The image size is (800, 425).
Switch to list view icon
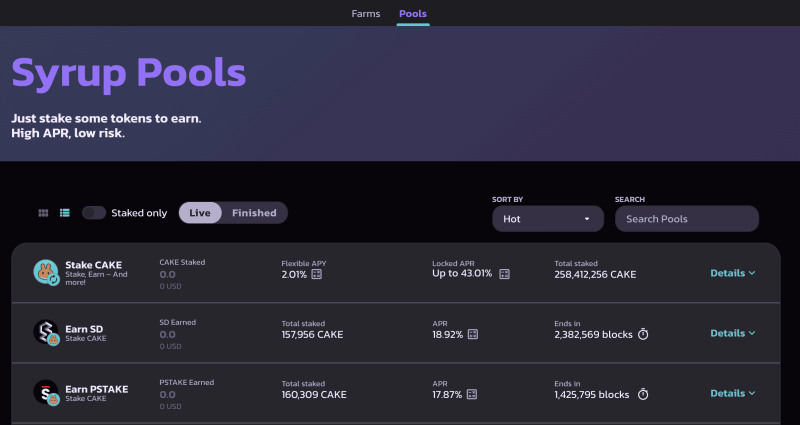click(x=65, y=213)
